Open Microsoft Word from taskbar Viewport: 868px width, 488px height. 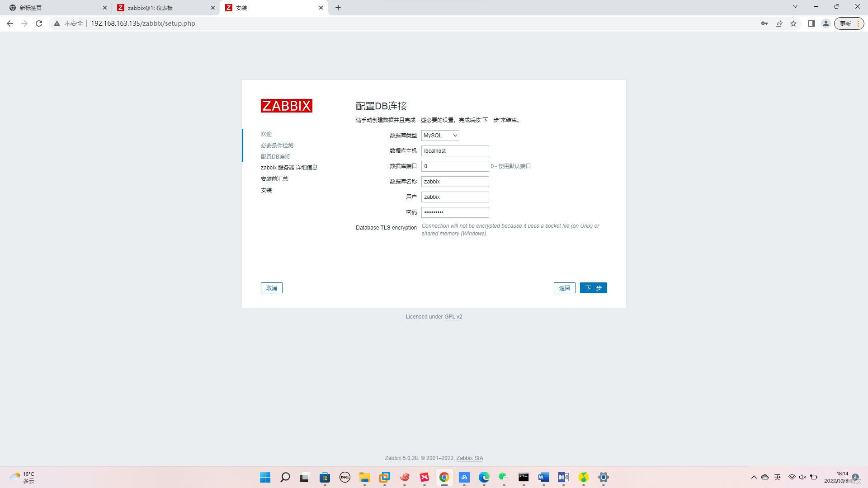[x=543, y=477]
